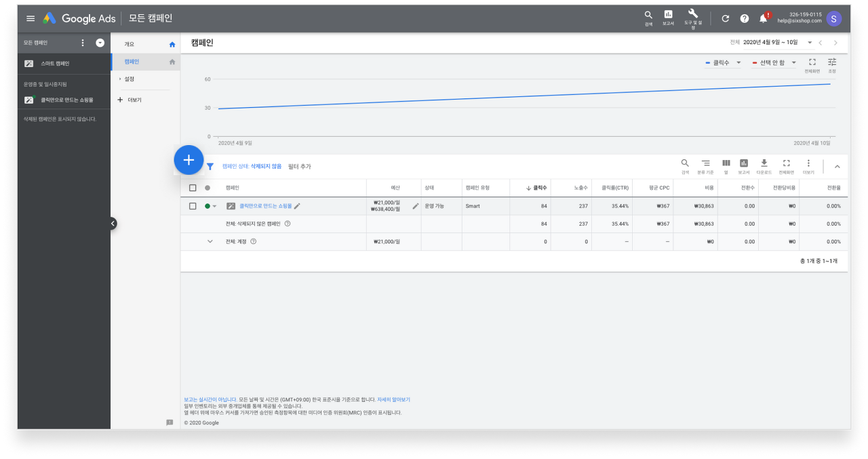Tick checkbox for 클릭만으로 만드는 쇼핑몰 row
The height and width of the screenshot is (459, 868).
193,206
